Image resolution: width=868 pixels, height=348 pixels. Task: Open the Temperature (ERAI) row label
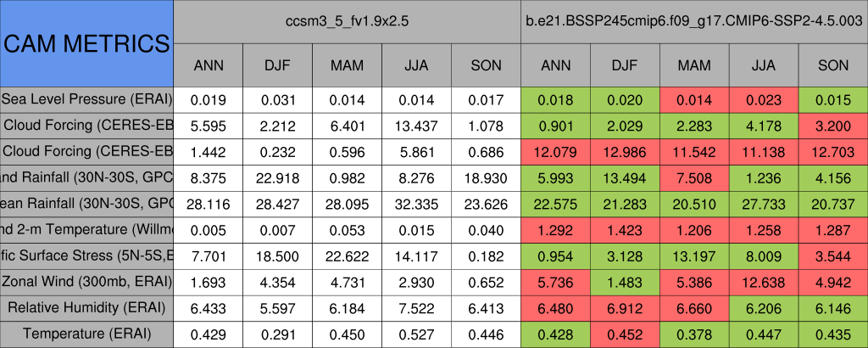coord(86,334)
